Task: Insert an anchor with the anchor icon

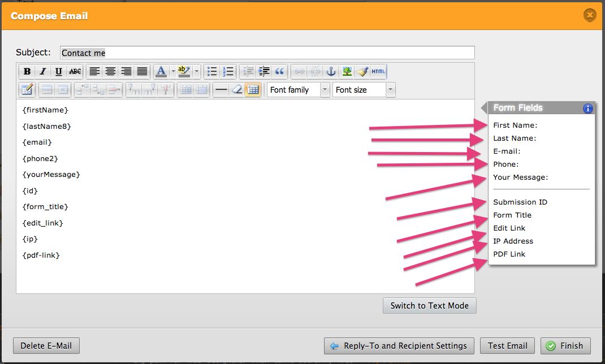Action: (331, 72)
